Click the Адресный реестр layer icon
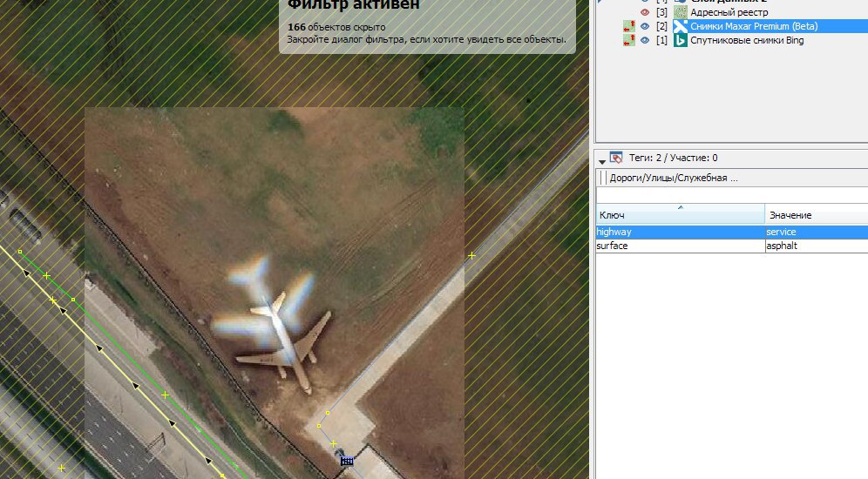Viewport: 868px width, 479px height. (x=680, y=12)
